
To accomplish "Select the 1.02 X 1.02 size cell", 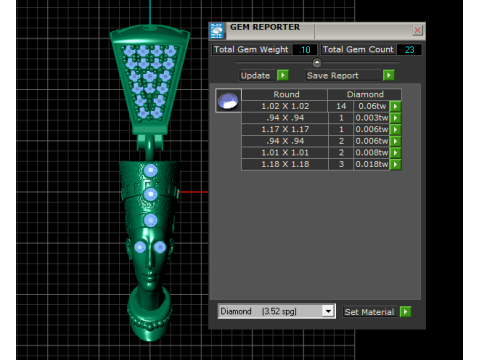I will tap(285, 106).
